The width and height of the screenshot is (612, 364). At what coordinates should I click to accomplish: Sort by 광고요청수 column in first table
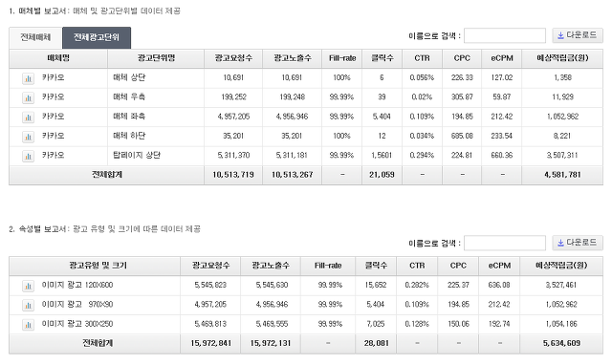[x=233, y=58]
